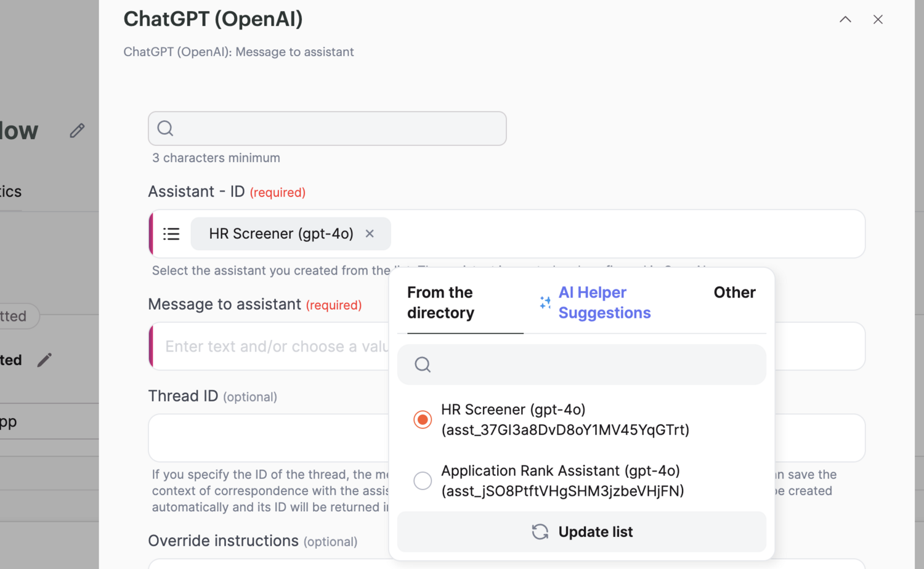Remove the HR Screener (gpt-4o) tag

(x=370, y=233)
